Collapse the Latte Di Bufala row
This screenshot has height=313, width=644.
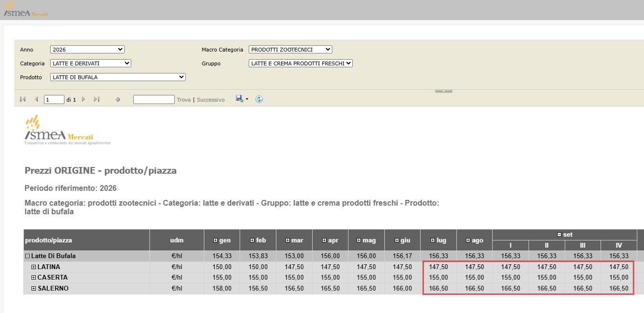(x=28, y=256)
